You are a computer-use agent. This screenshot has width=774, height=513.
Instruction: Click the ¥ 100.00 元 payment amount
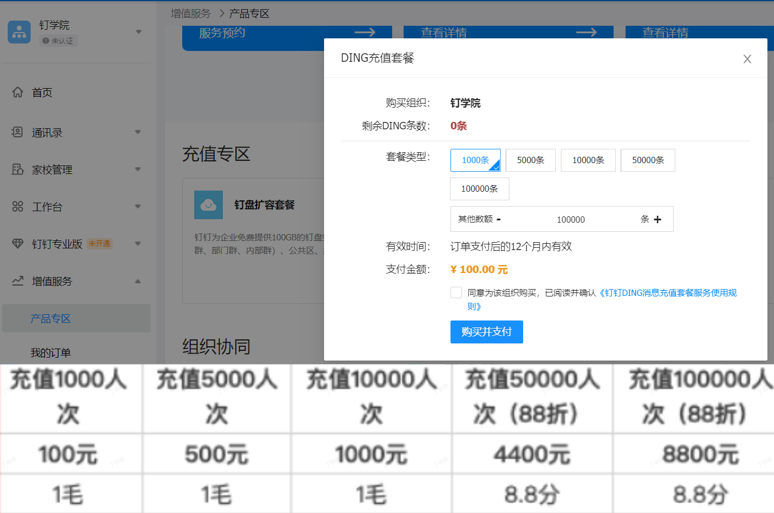coord(479,270)
